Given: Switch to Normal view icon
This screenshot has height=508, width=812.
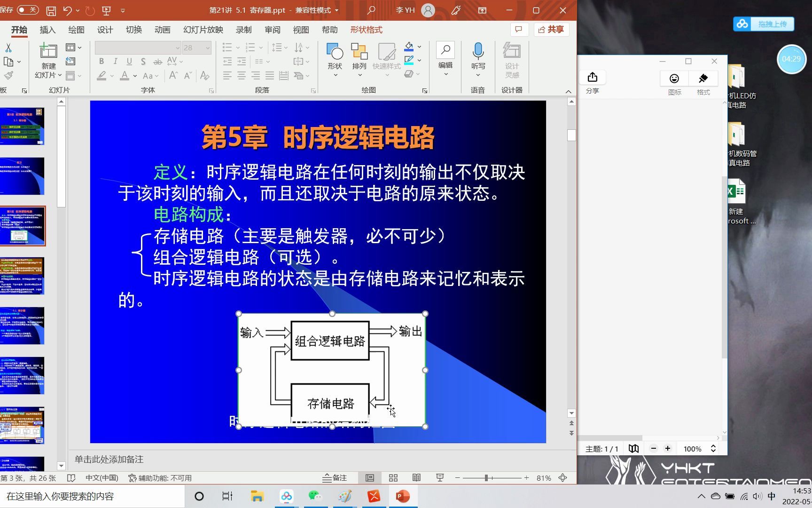Looking at the screenshot, I should click(x=370, y=478).
